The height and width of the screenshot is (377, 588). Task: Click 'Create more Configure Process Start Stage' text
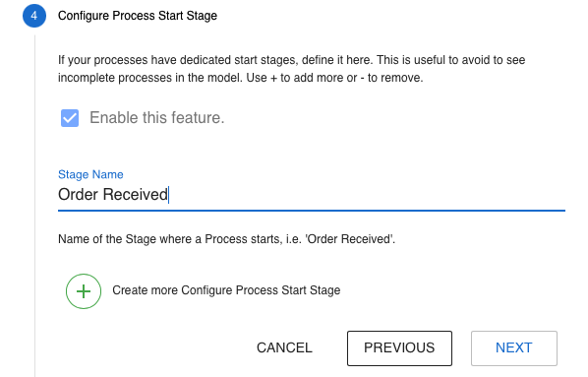[x=226, y=290]
